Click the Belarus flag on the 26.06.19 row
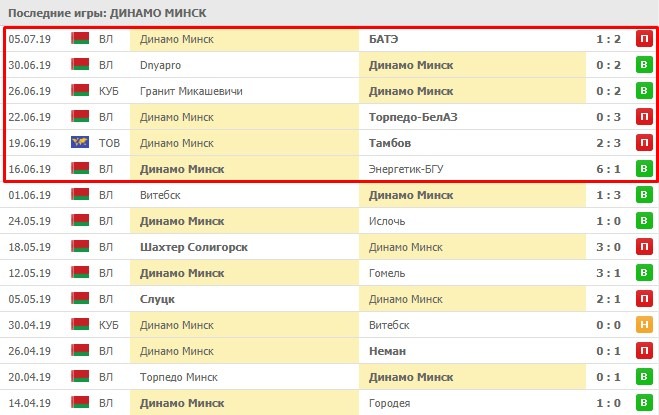This screenshot has height=415, width=659. tap(80, 91)
